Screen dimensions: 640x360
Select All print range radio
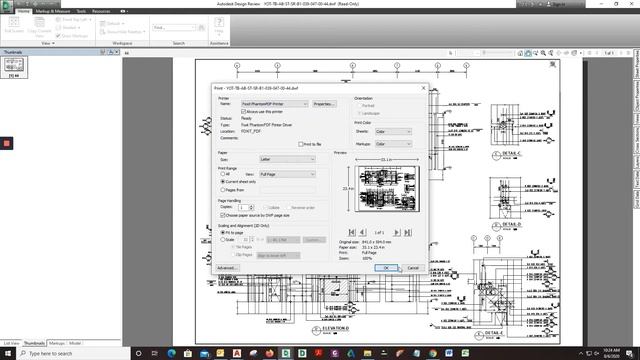point(223,174)
